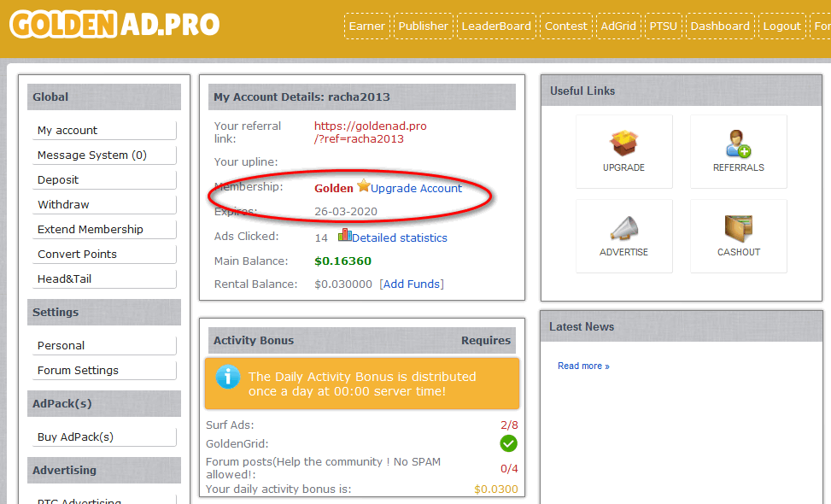Open the Earner menu
Screen dimensions: 831x504
(366, 26)
